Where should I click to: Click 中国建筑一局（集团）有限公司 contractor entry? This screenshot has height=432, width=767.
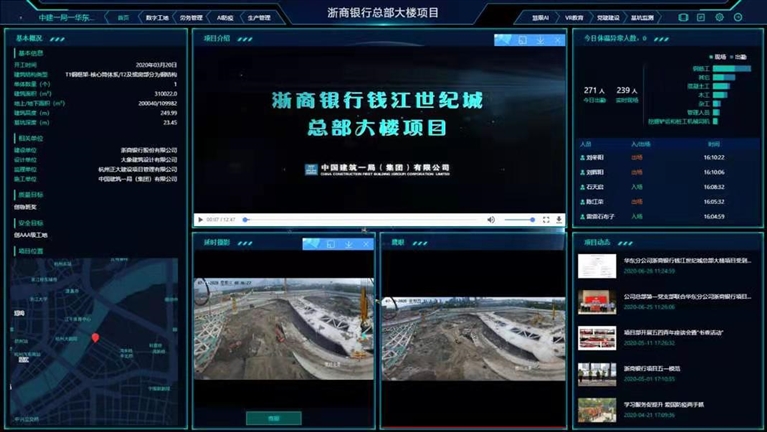(138, 179)
